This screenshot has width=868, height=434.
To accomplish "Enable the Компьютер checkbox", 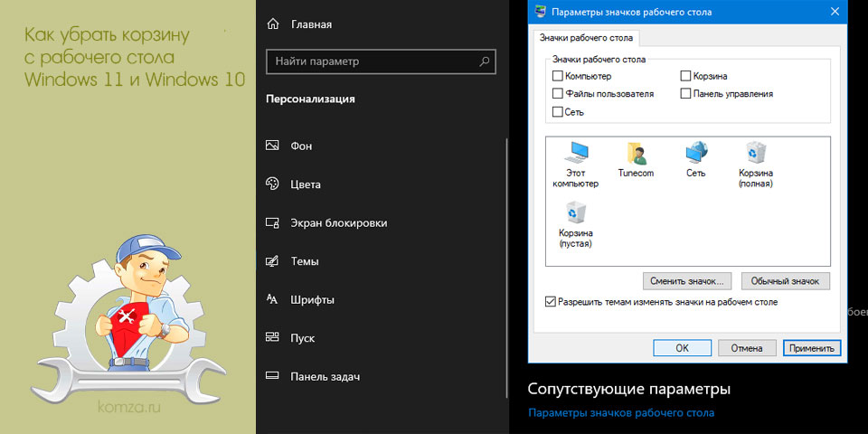I will click(x=558, y=76).
